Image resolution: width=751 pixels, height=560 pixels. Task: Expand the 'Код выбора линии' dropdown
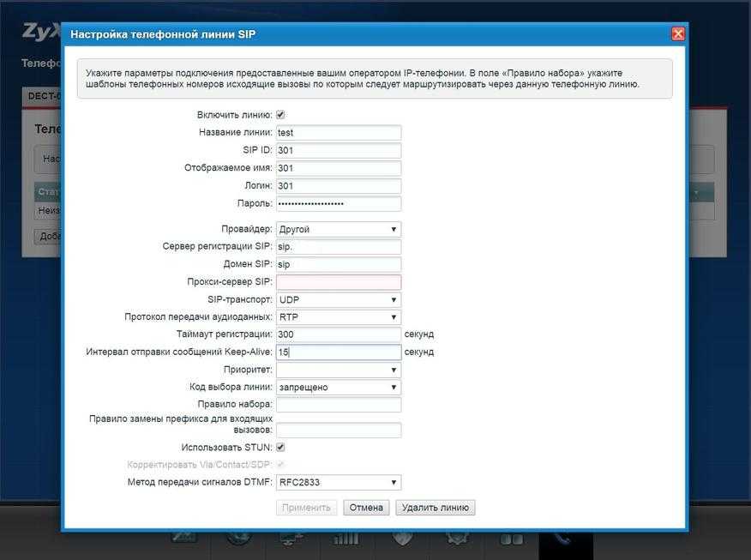point(339,388)
